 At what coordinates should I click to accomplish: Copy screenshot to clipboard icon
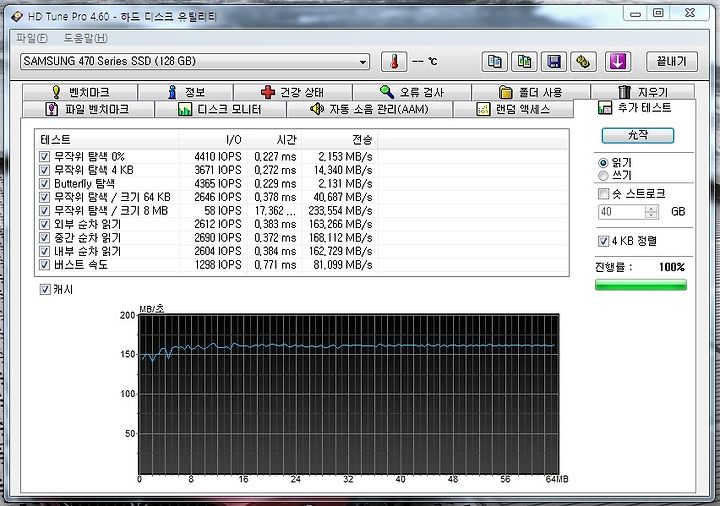click(524, 62)
